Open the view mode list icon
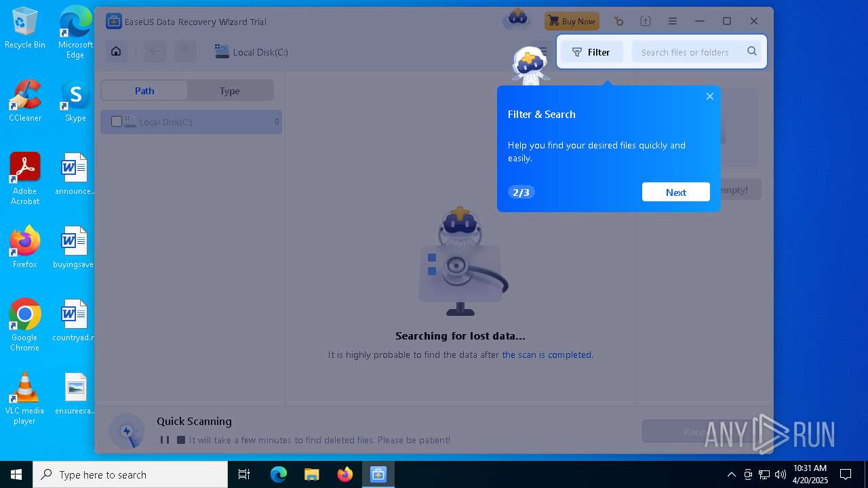This screenshot has height=488, width=868. coord(542,52)
